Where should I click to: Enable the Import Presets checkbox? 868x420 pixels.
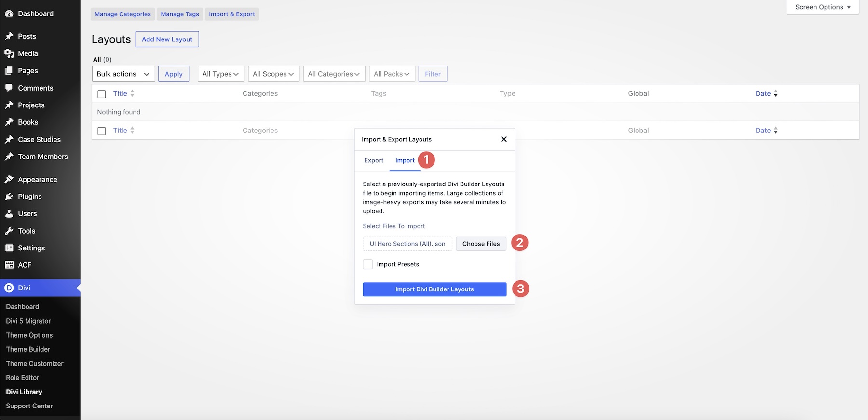tap(368, 264)
